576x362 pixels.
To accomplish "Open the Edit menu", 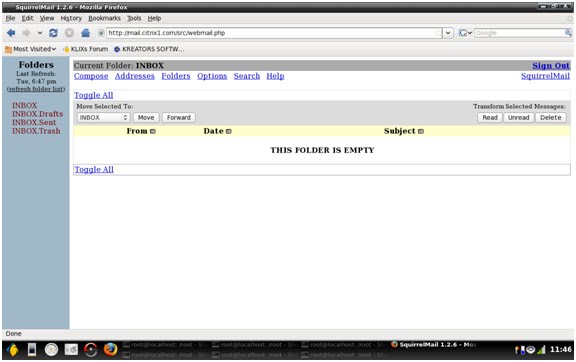I will click(27, 18).
